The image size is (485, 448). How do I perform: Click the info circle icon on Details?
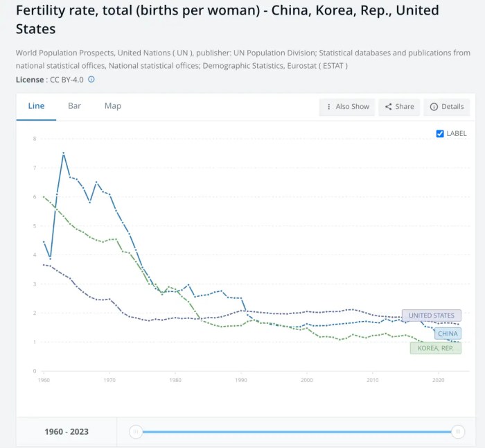tap(434, 107)
